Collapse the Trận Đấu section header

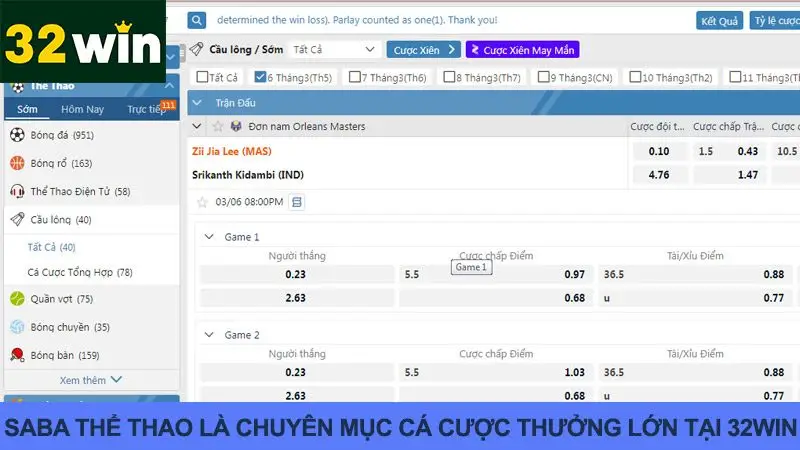tap(197, 103)
